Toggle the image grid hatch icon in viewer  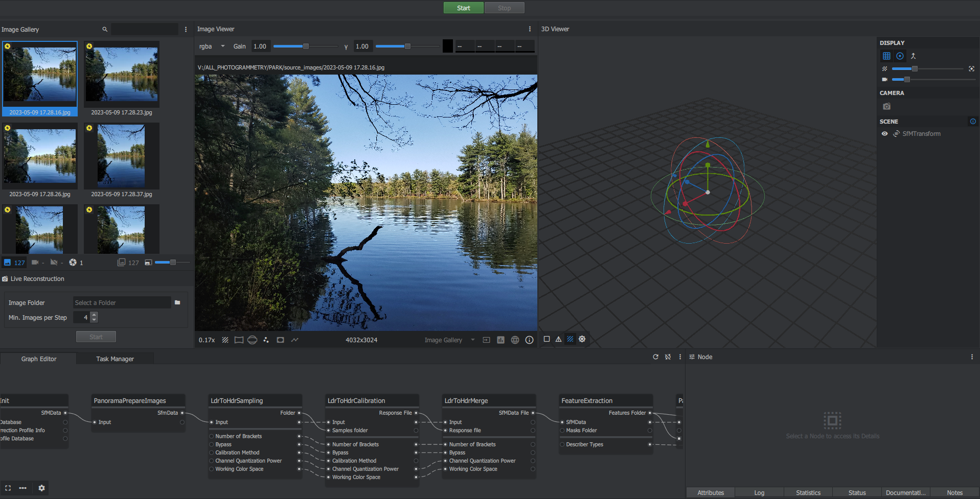pyautogui.click(x=225, y=340)
